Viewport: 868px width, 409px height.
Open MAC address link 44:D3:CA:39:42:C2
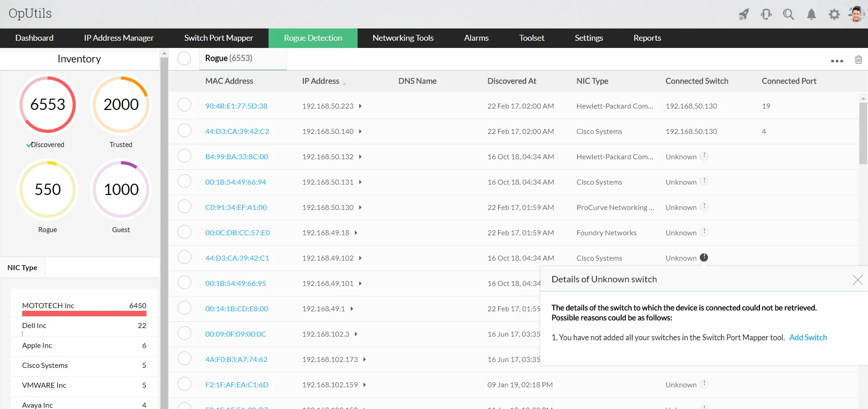pyautogui.click(x=237, y=132)
